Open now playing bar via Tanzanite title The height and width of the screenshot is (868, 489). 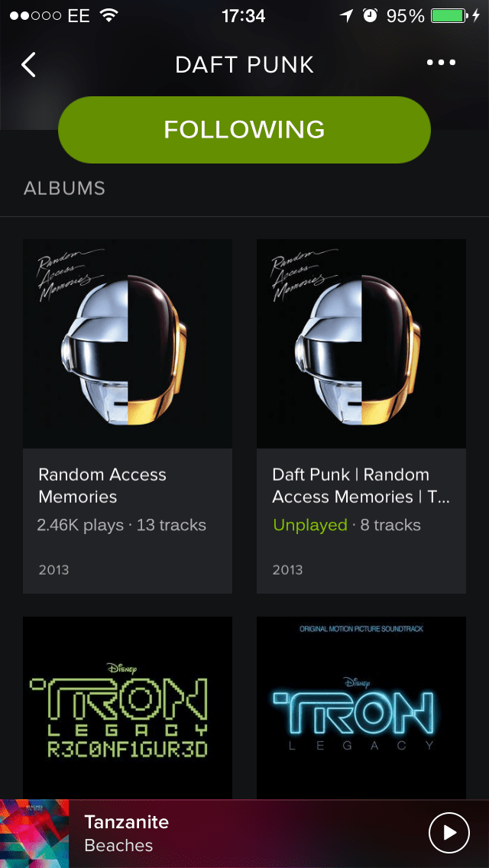126,821
